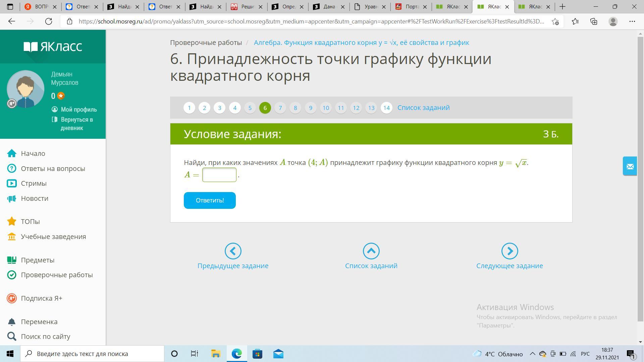644x362 pixels.
Task: Select task number 14 in pager
Action: (x=386, y=108)
